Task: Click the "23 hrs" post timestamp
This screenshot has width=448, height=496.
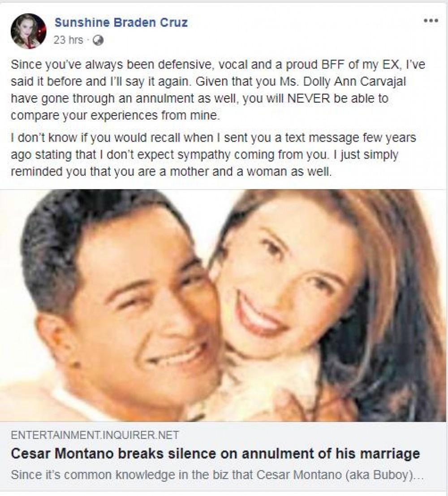Action: tap(68, 40)
